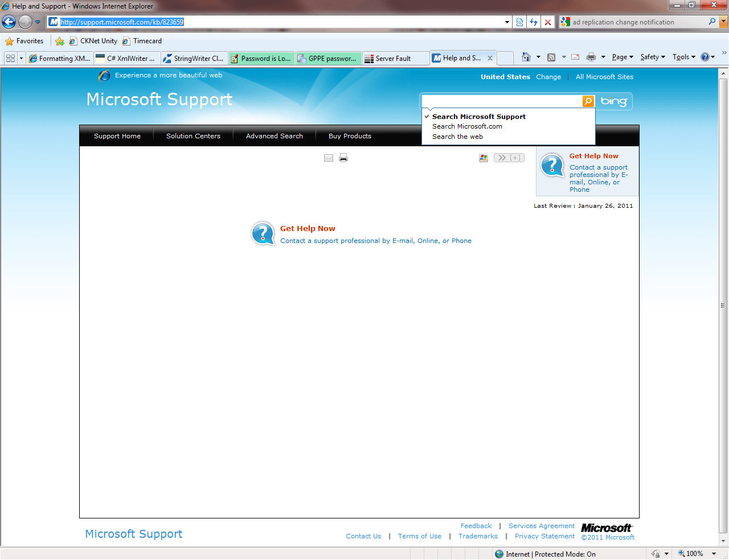The width and height of the screenshot is (729, 560).
Task: Click the Change country link
Action: [x=548, y=77]
